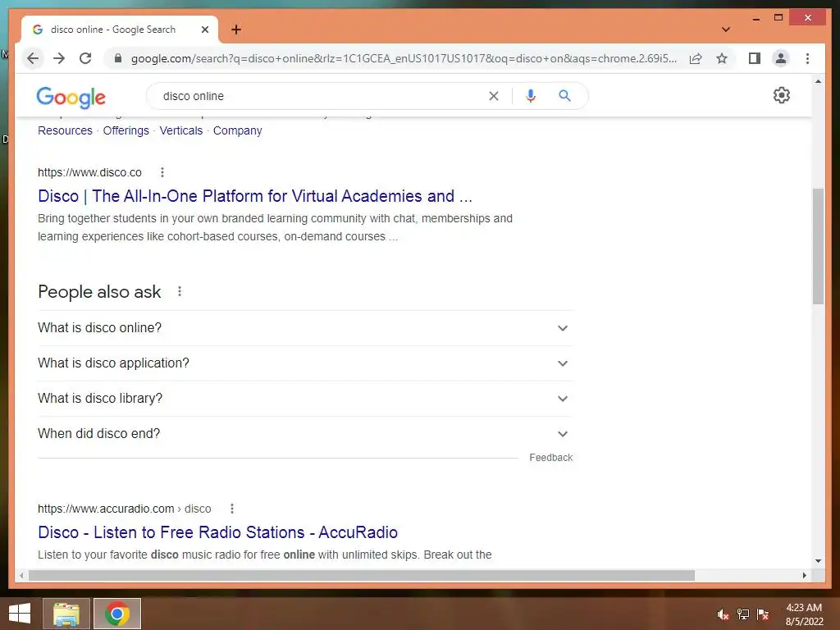The width and height of the screenshot is (840, 630).
Task: Open Action Center flag icon
Action: (763, 614)
